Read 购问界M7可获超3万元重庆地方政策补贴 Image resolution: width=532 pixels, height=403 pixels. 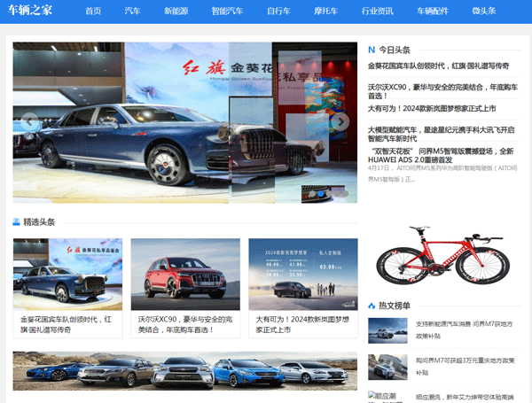point(465,367)
